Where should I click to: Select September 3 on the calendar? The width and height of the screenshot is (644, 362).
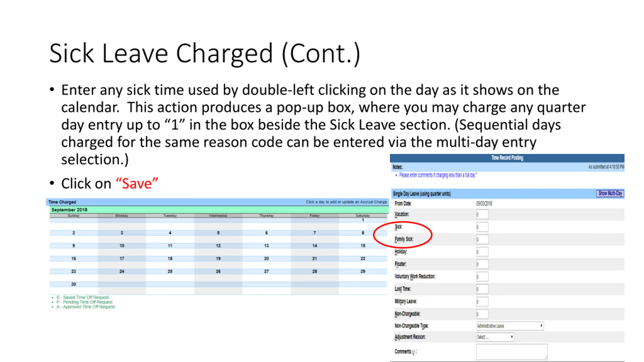click(122, 233)
